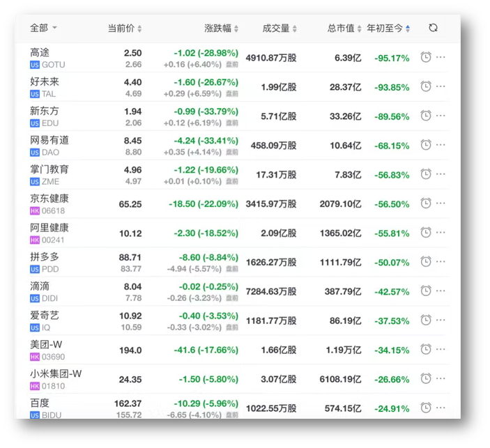This screenshot has width=490, height=448.
Task: Open the 掌门教育 stock name
Action: (x=49, y=169)
